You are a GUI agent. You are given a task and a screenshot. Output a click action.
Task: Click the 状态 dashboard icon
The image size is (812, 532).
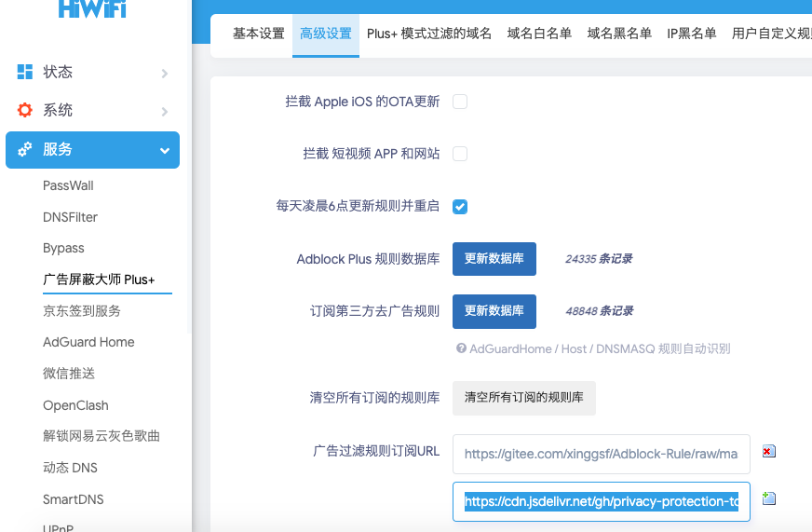25,72
